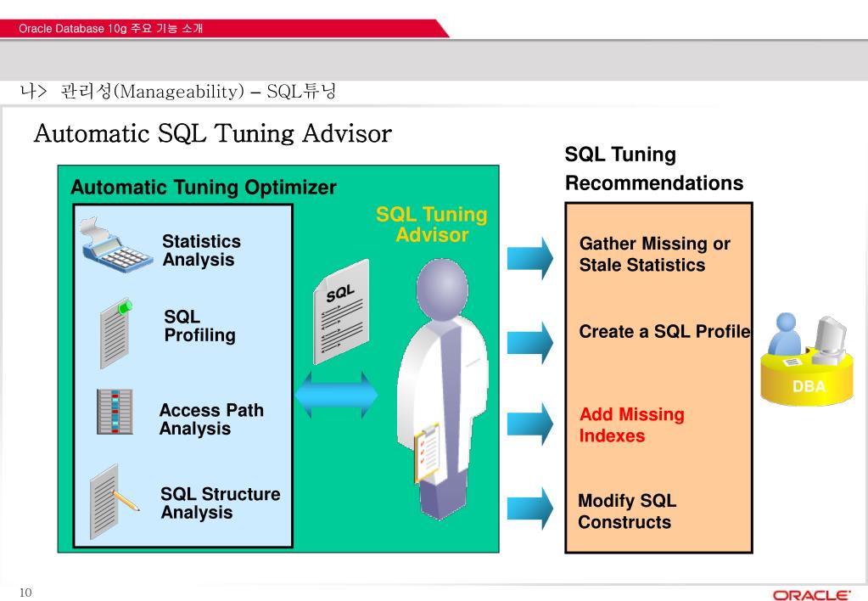Click the yellow SQL Tuning Advisor label
The width and height of the screenshot is (868, 601).
432,224
